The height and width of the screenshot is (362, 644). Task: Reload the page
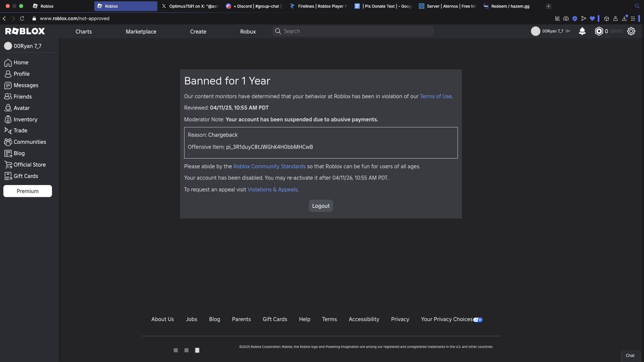pos(22,18)
